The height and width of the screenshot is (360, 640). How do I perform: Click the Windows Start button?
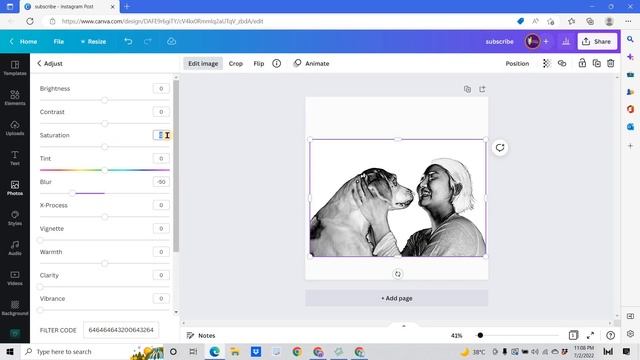[10, 351]
